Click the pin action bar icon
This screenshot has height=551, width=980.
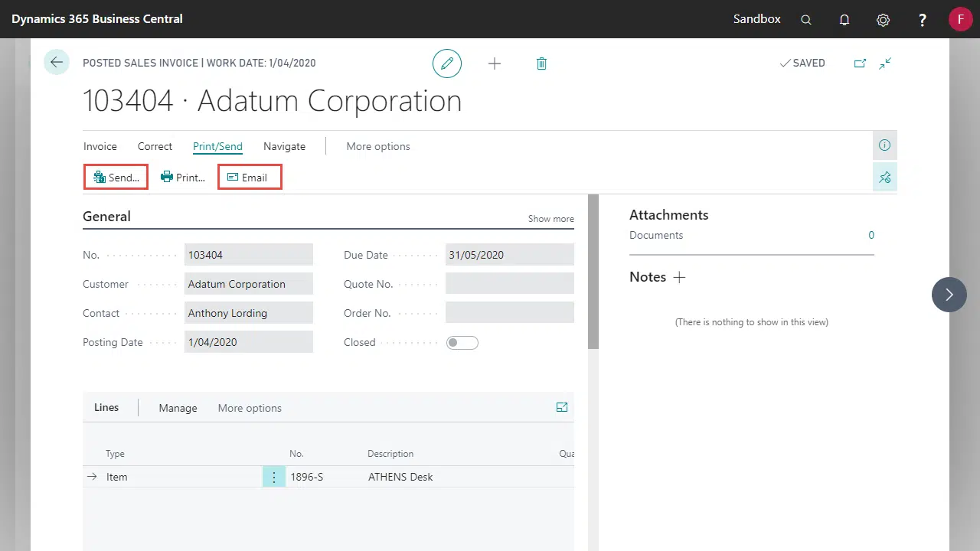point(884,178)
